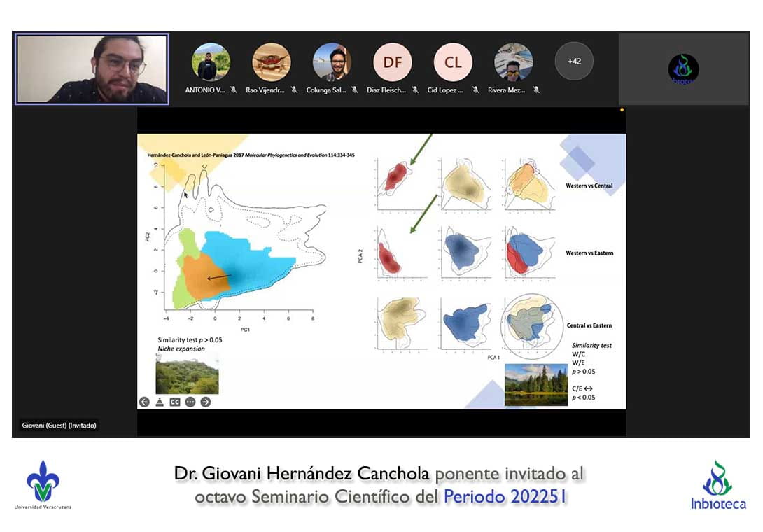Click the Rao Vijendra crab avatar
Screen dimensions: 763x532
point(272,62)
